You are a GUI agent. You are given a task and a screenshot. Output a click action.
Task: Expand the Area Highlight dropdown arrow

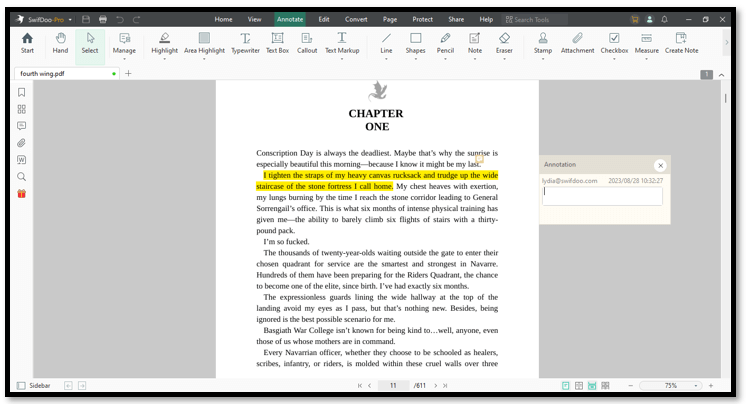pyautogui.click(x=204, y=59)
